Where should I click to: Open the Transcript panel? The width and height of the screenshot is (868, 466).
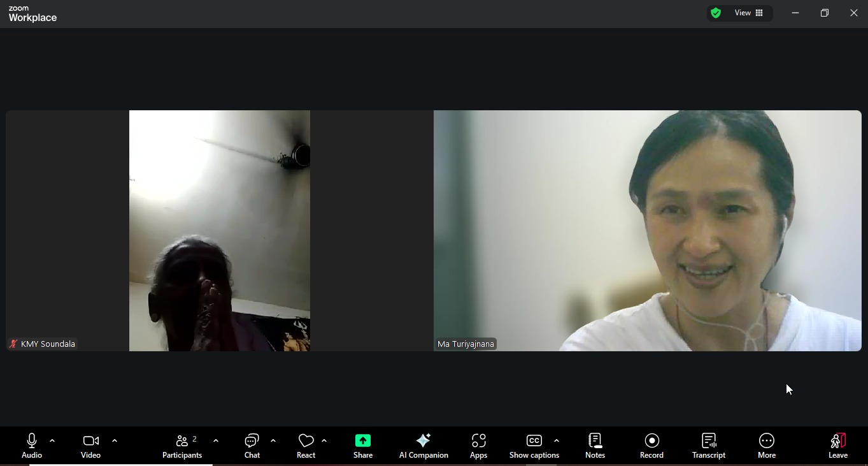(x=708, y=446)
